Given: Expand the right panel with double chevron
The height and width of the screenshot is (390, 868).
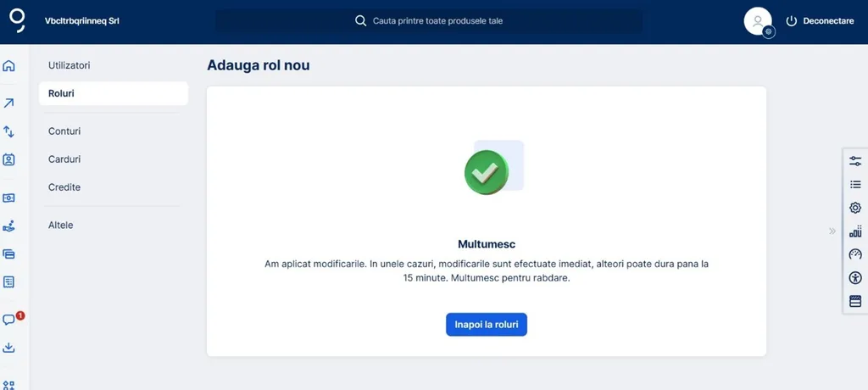Looking at the screenshot, I should [x=832, y=231].
